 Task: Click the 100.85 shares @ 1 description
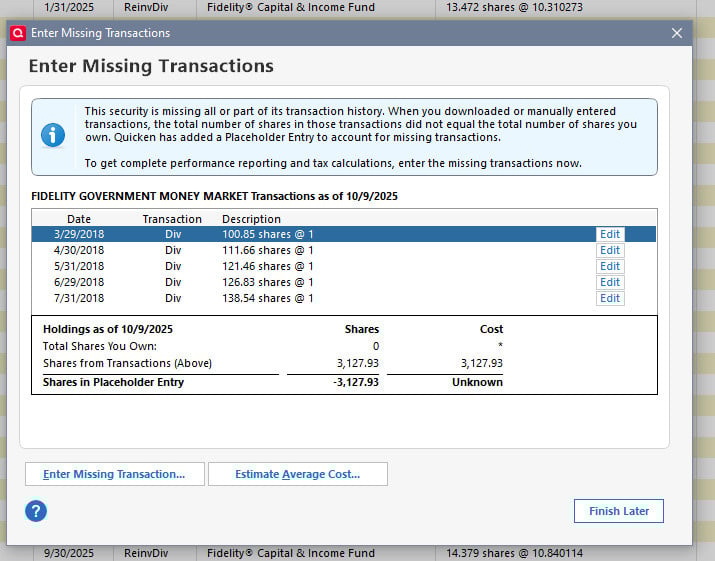pyautogui.click(x=268, y=234)
